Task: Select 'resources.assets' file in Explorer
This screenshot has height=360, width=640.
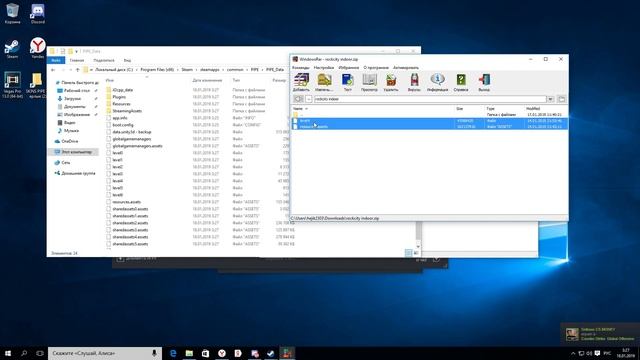Action: coord(127,202)
